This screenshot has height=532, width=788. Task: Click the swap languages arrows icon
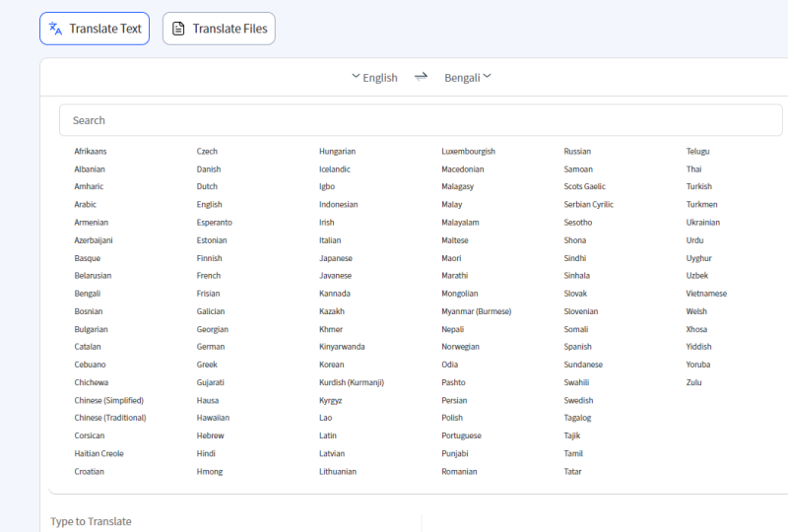coord(421,77)
